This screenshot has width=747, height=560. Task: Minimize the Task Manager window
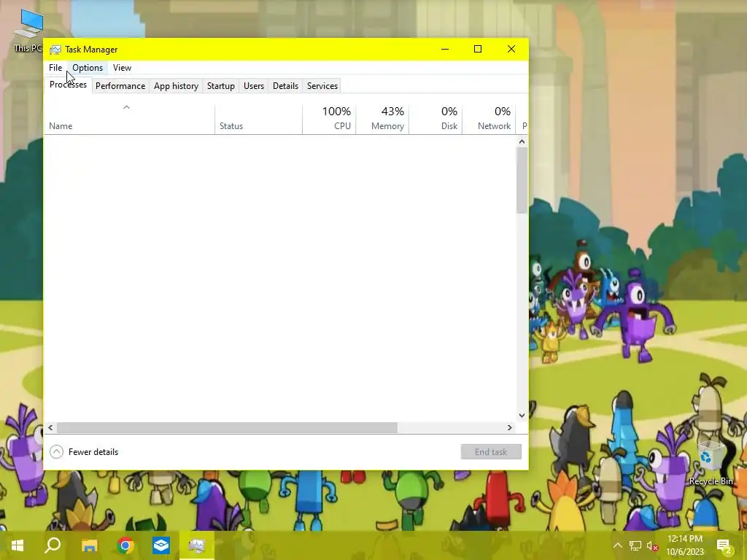(x=445, y=49)
